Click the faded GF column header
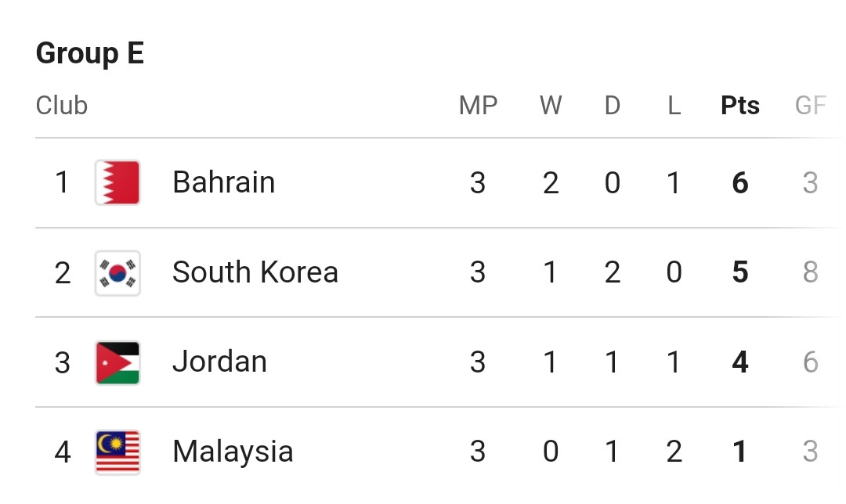This screenshot has width=846, height=504. click(811, 105)
